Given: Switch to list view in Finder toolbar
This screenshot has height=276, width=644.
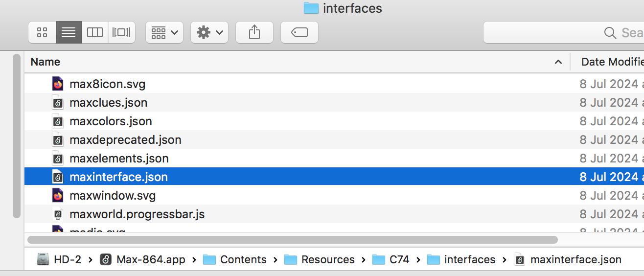Looking at the screenshot, I should 69,33.
